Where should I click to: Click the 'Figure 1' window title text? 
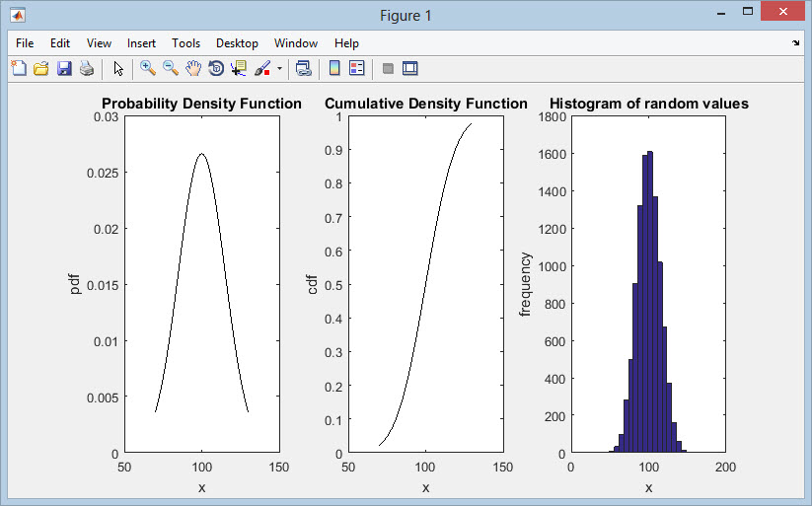[x=406, y=16]
